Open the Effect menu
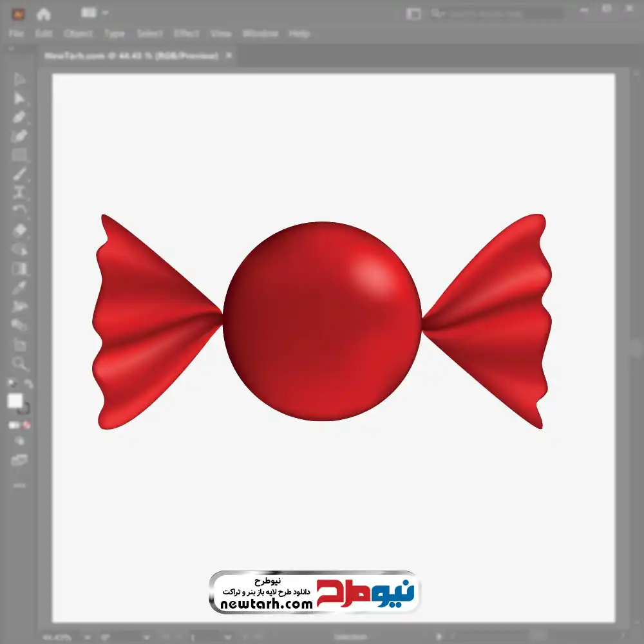644x644 pixels. (186, 33)
